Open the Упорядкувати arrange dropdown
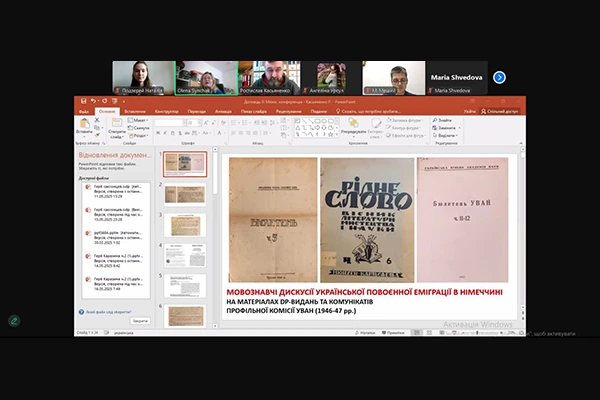Viewport: 600px width, 400px height. point(353,127)
